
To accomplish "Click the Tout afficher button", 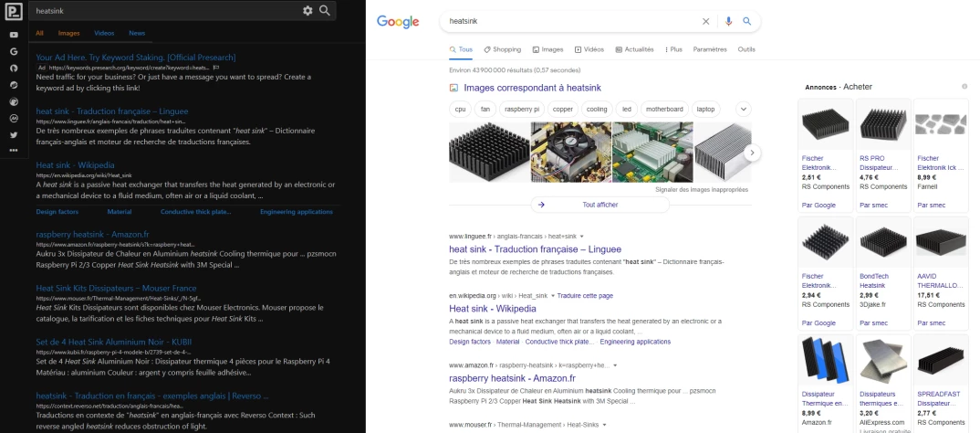I will coord(599,205).
